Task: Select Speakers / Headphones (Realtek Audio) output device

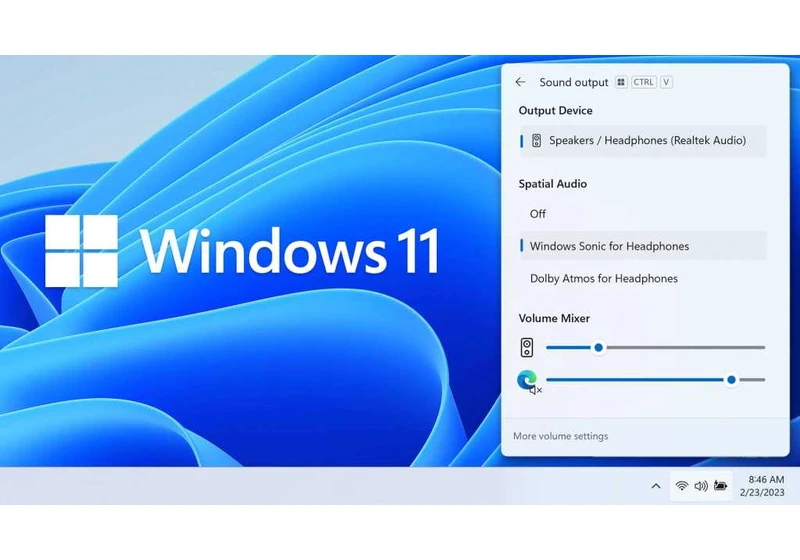Action: [643, 141]
